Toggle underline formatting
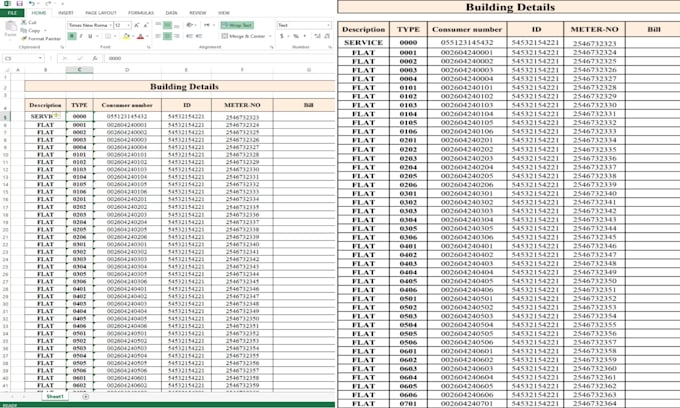 (90, 36)
